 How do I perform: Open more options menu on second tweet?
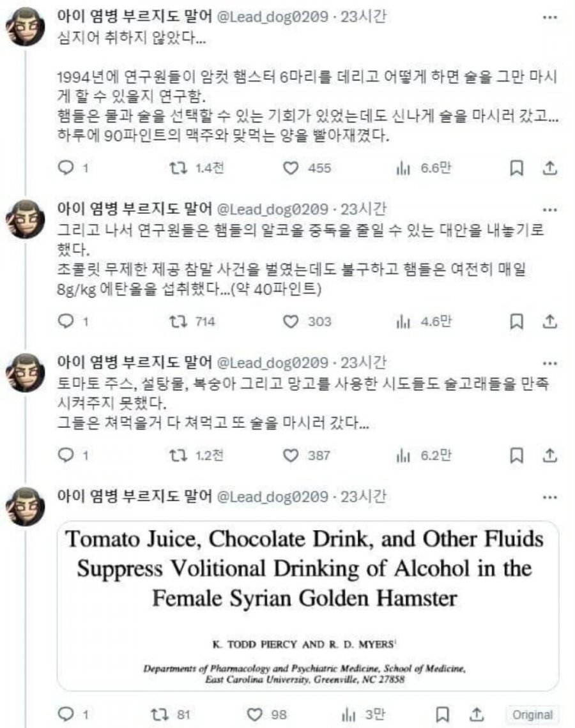549,209
